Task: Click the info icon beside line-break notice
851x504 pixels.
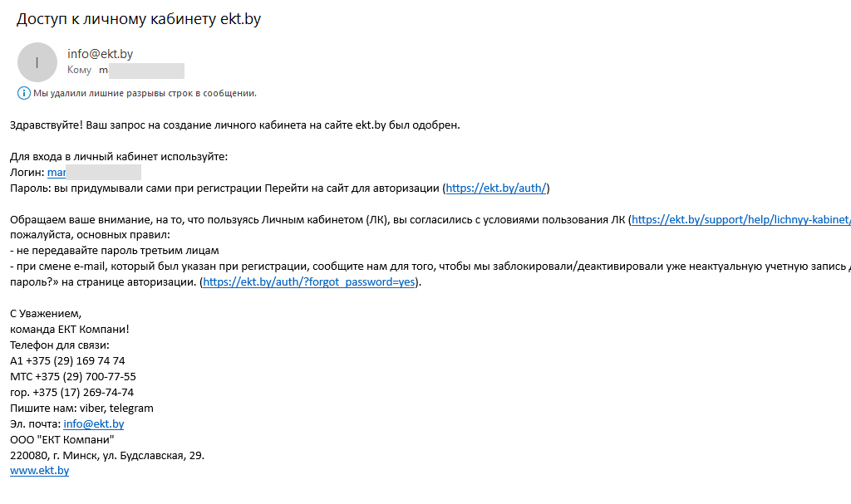Action: [x=23, y=93]
